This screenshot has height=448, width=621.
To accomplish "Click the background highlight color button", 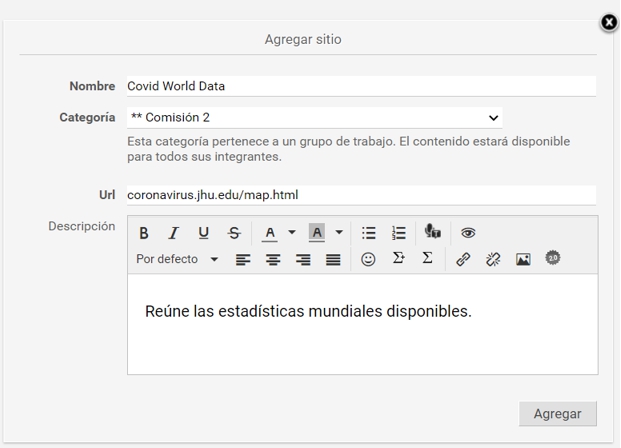I will coord(317,233).
